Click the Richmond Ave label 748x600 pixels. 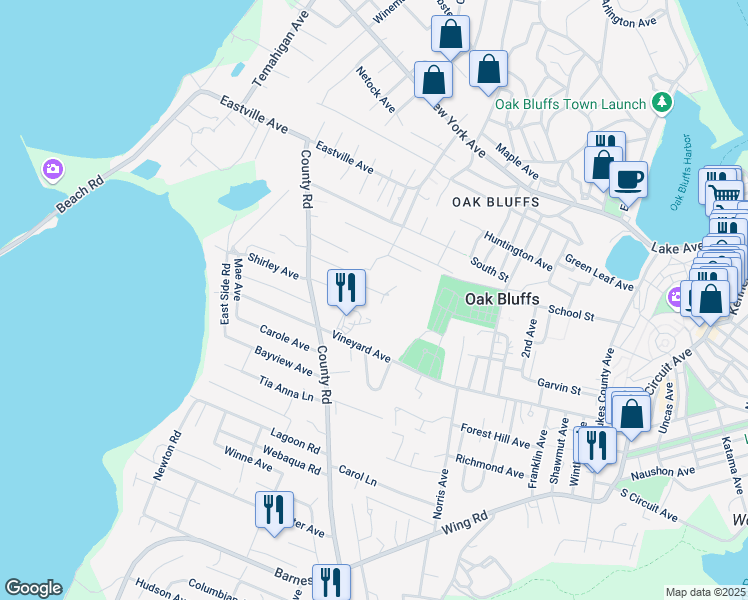pyautogui.click(x=489, y=466)
